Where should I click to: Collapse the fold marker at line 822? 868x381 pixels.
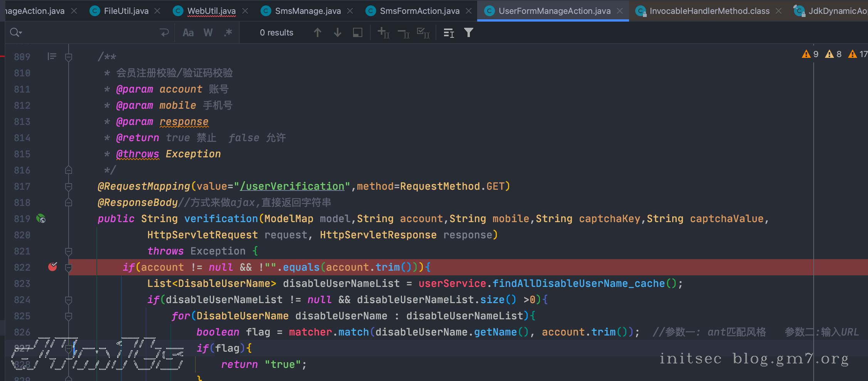69,267
